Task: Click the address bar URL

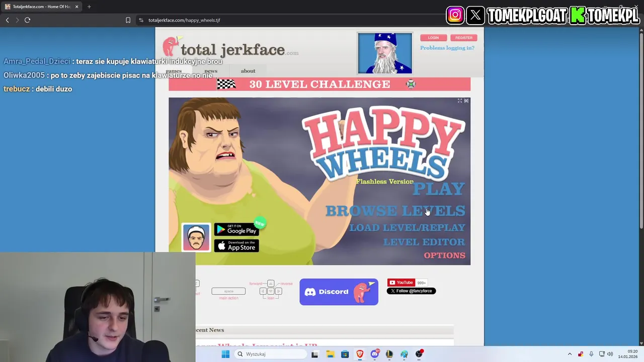Action: (184, 20)
